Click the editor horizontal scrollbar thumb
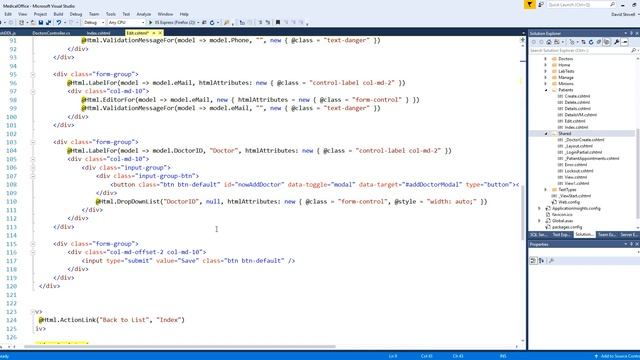 (x=180, y=347)
